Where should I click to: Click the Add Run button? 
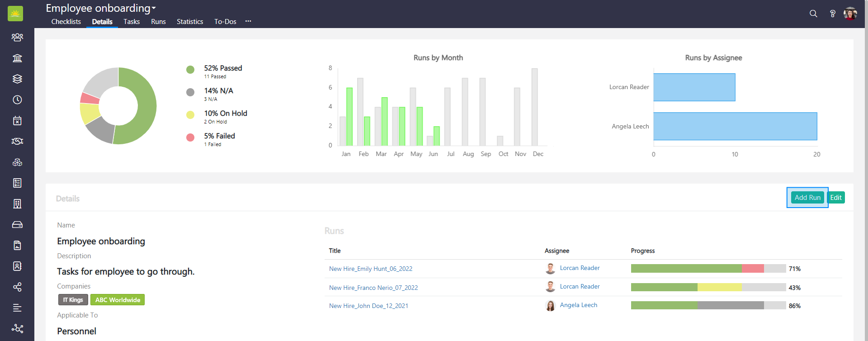pyautogui.click(x=807, y=198)
